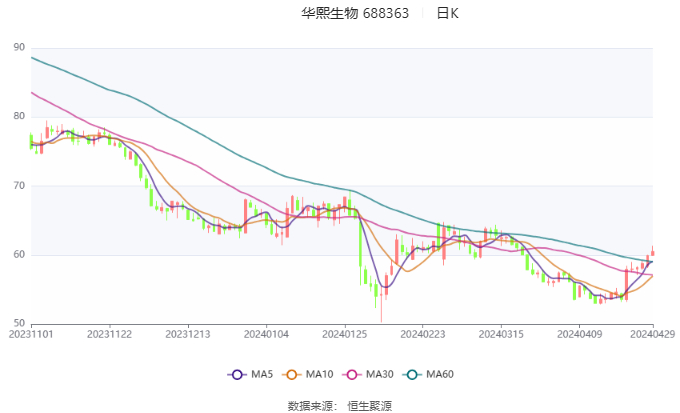Click the 80 price axis label
This screenshot has height=413, width=680.
19,116
